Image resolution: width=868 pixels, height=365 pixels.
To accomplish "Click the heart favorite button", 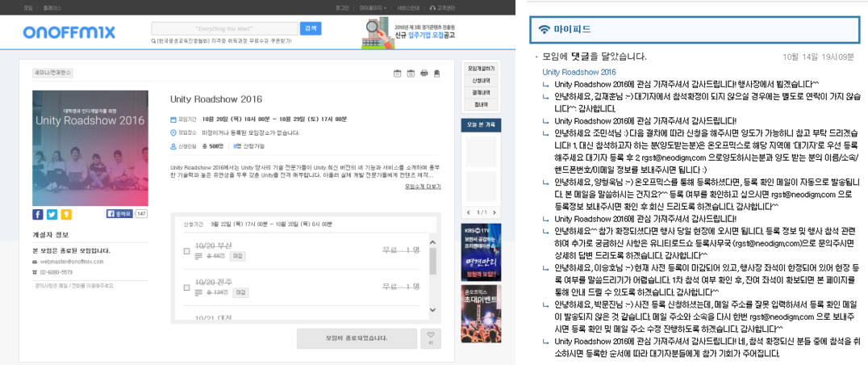I will 432,338.
